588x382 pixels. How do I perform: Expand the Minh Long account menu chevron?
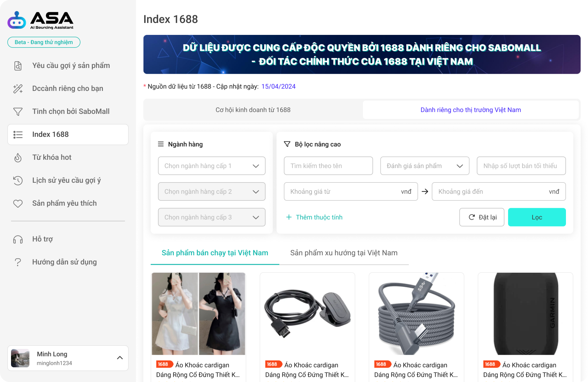tap(120, 358)
